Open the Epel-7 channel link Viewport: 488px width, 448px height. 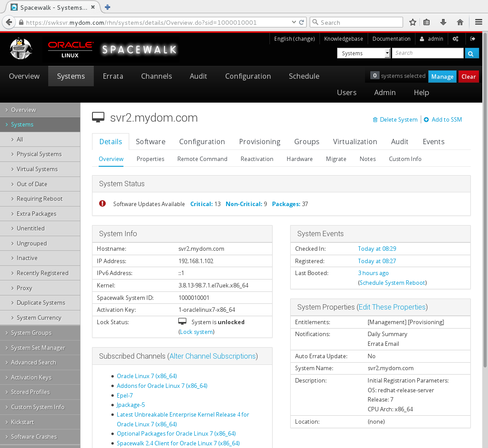(125, 395)
